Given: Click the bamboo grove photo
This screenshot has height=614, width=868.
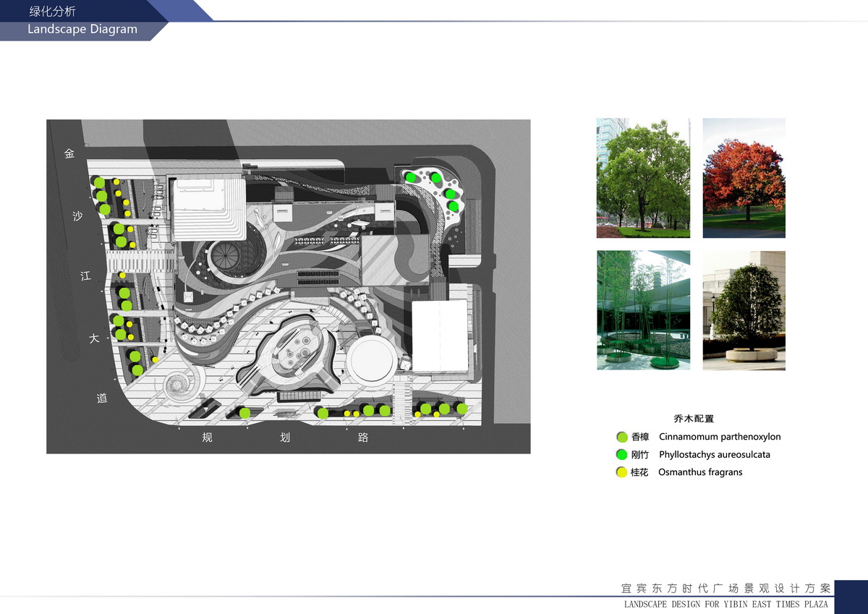Looking at the screenshot, I should [643, 310].
